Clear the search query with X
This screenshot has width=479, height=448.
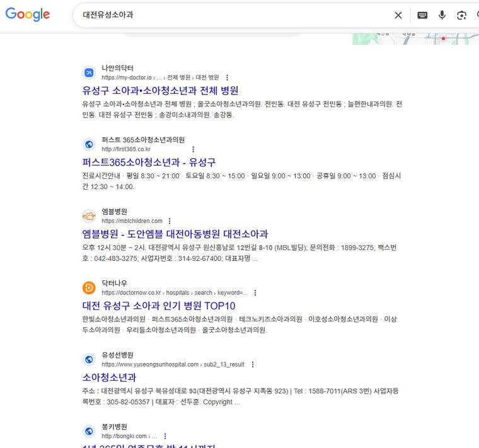tap(398, 15)
